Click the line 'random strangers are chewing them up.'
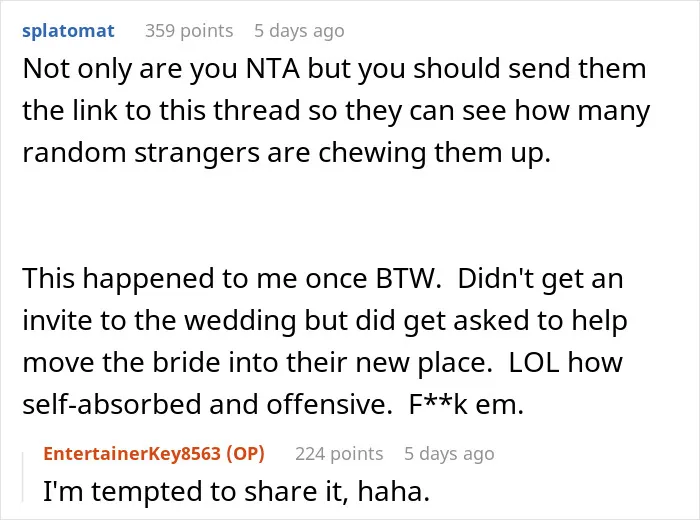 [287, 153]
